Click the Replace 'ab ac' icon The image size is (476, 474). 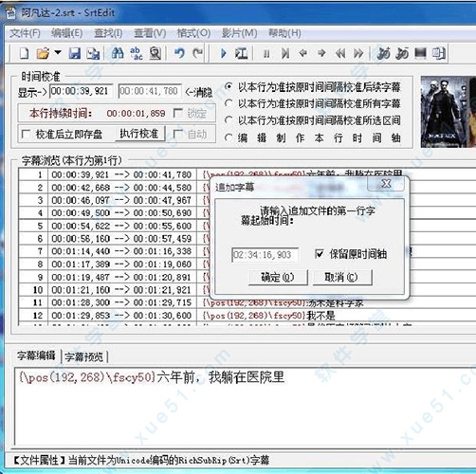(137, 53)
